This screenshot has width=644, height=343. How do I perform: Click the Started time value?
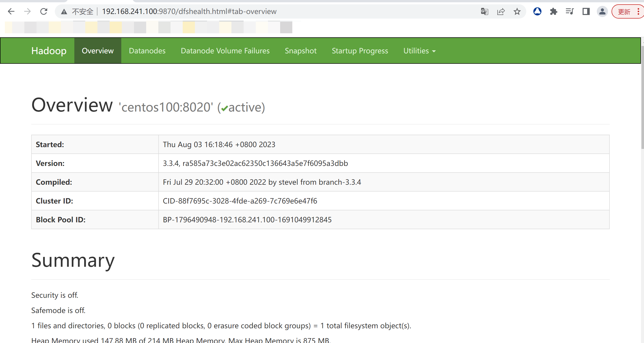(x=219, y=145)
